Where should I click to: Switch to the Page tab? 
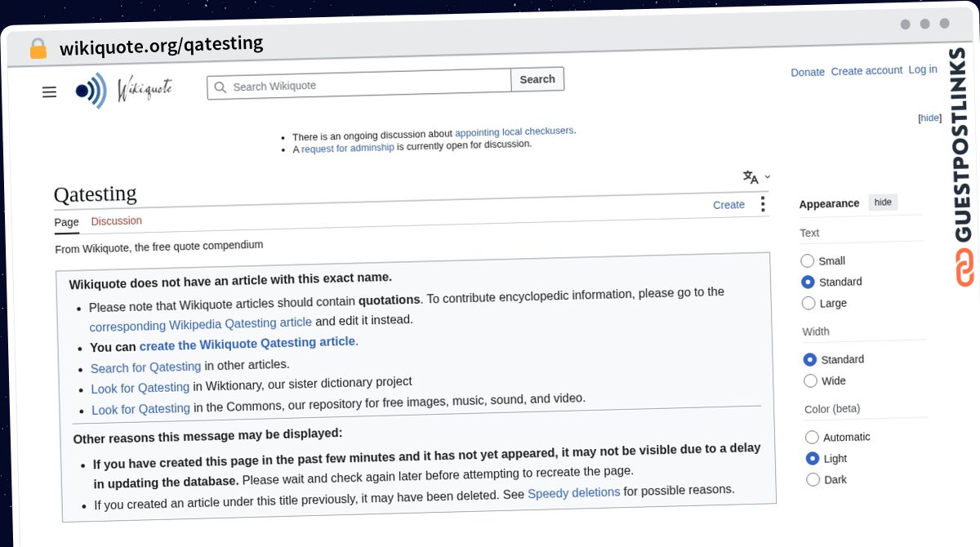[x=67, y=222]
